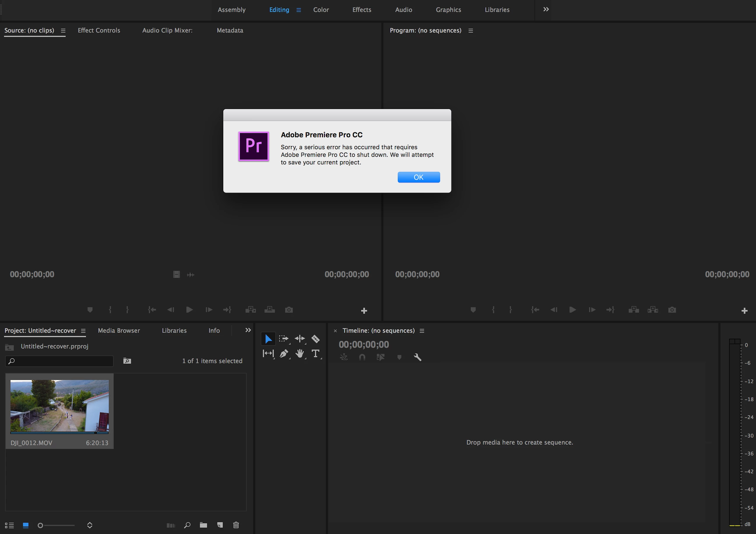Select the Pen tool
Image resolution: width=756 pixels, height=534 pixels.
(x=284, y=354)
